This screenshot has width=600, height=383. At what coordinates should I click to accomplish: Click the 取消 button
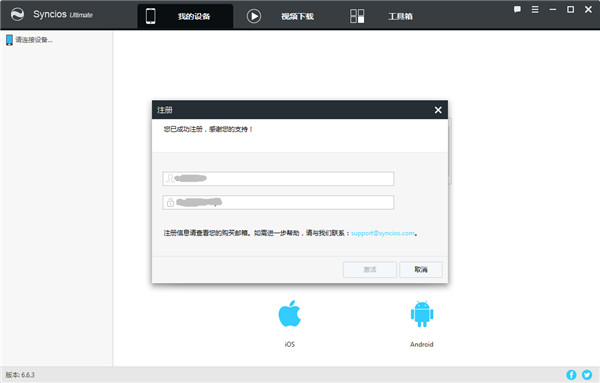(421, 269)
